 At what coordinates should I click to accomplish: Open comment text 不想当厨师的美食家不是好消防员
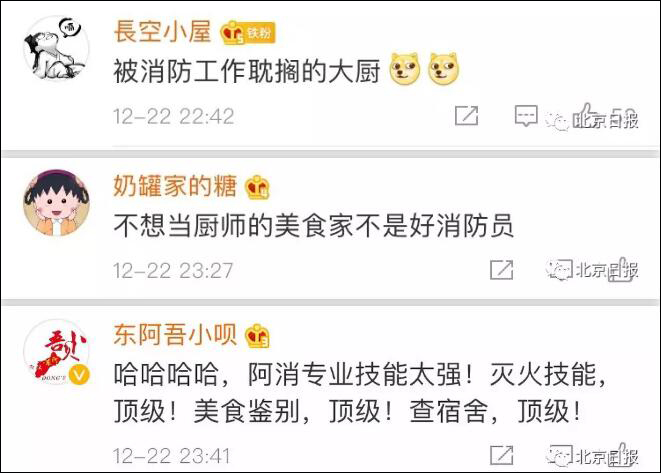pos(314,226)
